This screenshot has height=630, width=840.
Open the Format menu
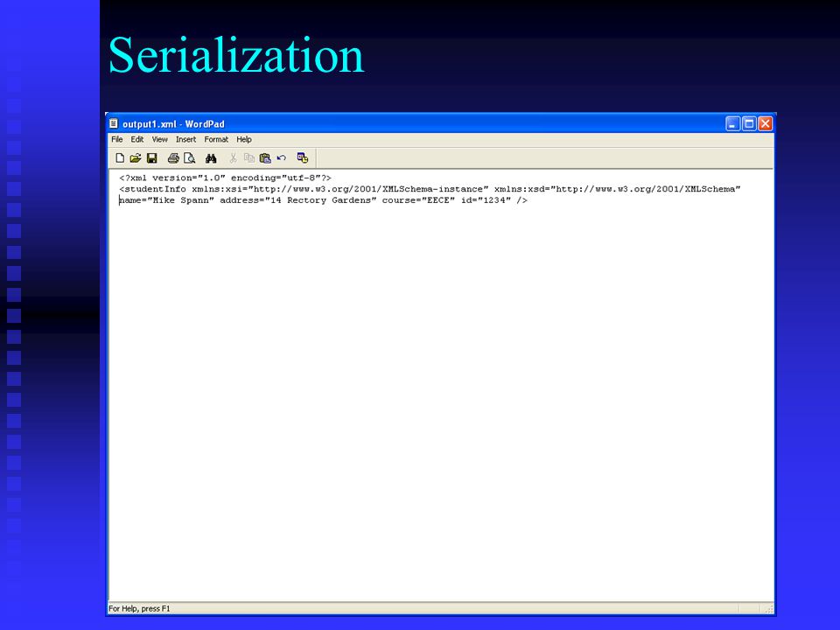pos(216,139)
